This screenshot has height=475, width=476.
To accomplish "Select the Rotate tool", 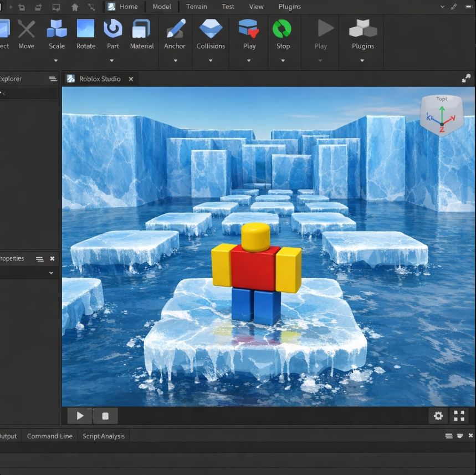I will click(85, 34).
